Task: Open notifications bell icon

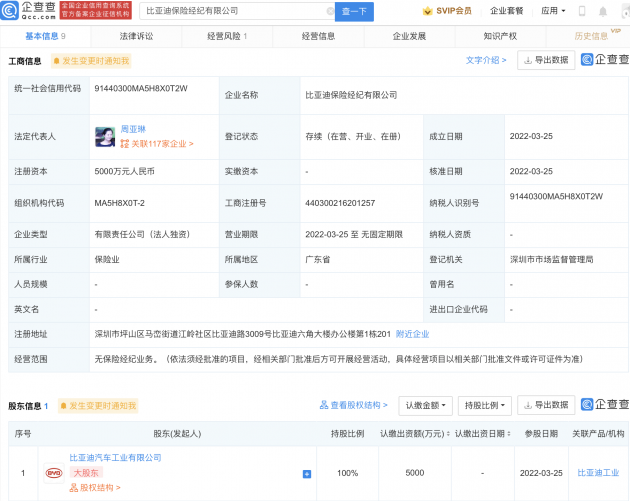Action: click(603, 11)
